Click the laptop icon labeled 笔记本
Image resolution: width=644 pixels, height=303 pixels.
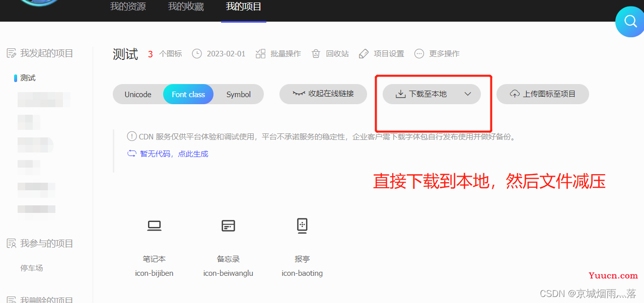tap(154, 226)
